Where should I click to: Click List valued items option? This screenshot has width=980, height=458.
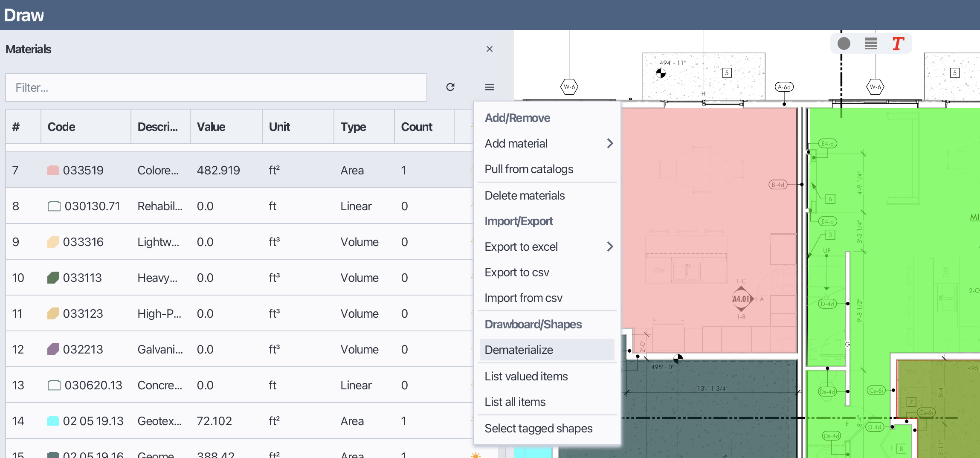pos(526,376)
